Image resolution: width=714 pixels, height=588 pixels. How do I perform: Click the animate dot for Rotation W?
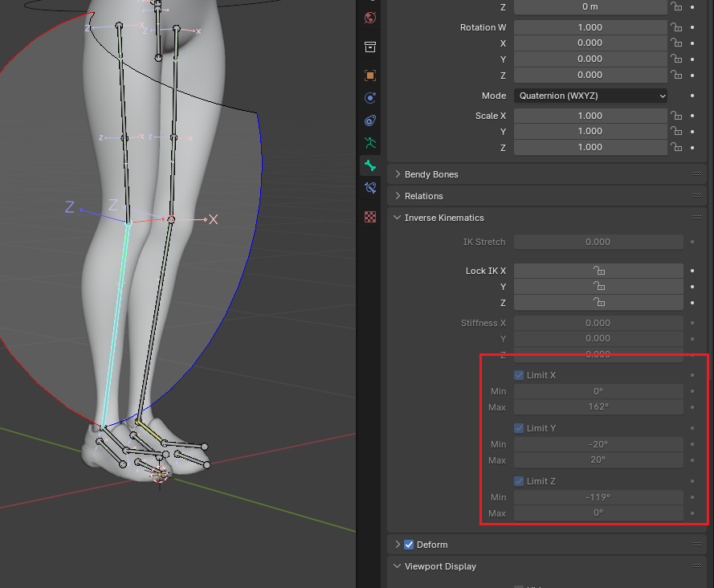[692, 27]
